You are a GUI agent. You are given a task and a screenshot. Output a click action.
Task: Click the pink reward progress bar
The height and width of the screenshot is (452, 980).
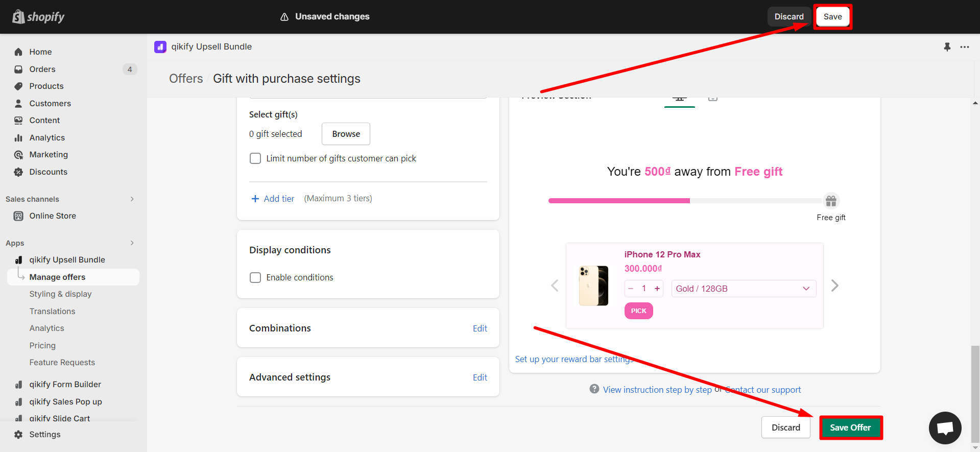click(x=619, y=201)
